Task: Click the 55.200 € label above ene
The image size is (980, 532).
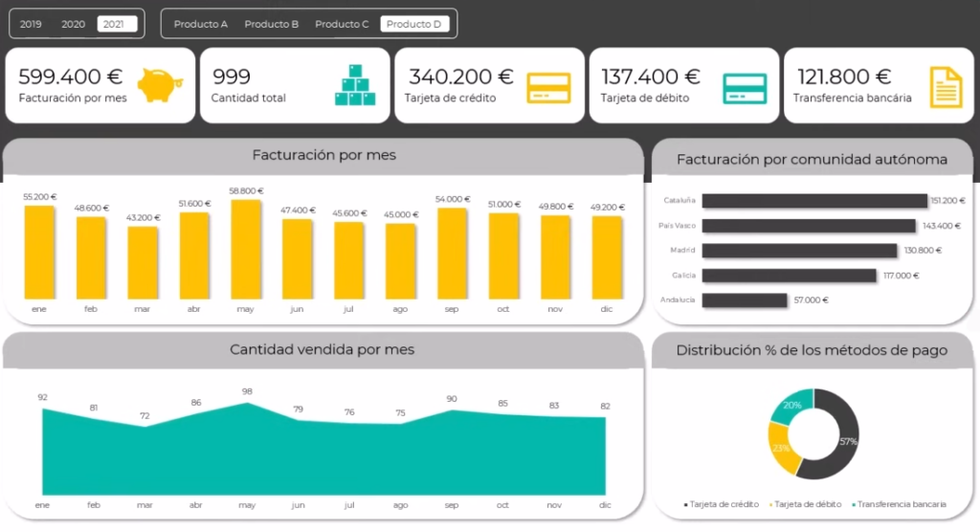Action: [40, 197]
